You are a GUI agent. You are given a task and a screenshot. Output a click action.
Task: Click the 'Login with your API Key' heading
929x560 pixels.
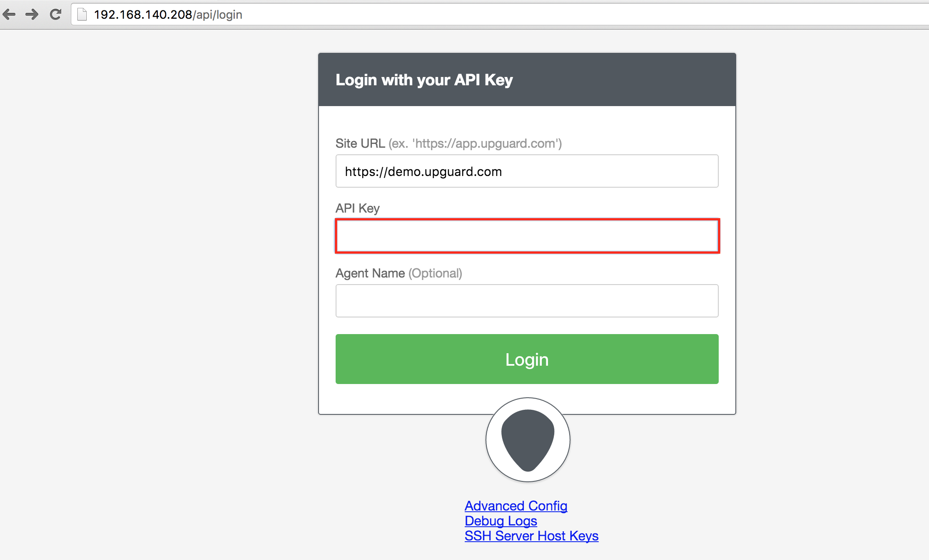424,80
